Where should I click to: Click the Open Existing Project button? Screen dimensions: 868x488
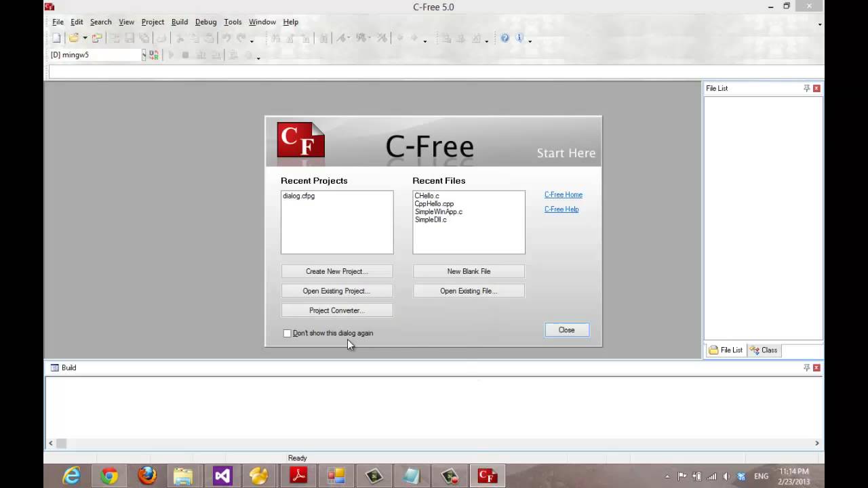pyautogui.click(x=337, y=291)
